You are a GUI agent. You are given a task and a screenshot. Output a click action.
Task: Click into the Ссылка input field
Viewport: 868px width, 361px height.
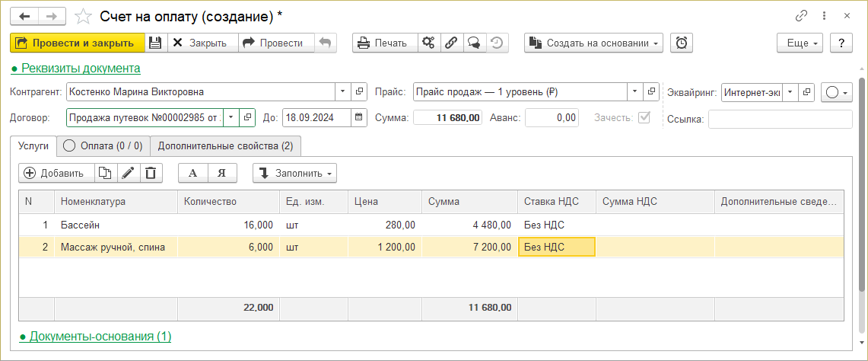coord(780,120)
